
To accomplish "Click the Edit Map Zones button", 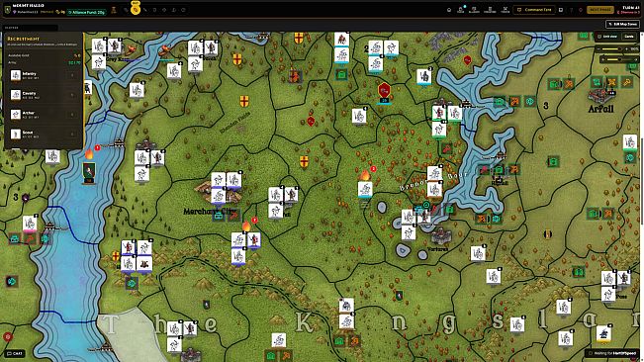I will coord(622,24).
